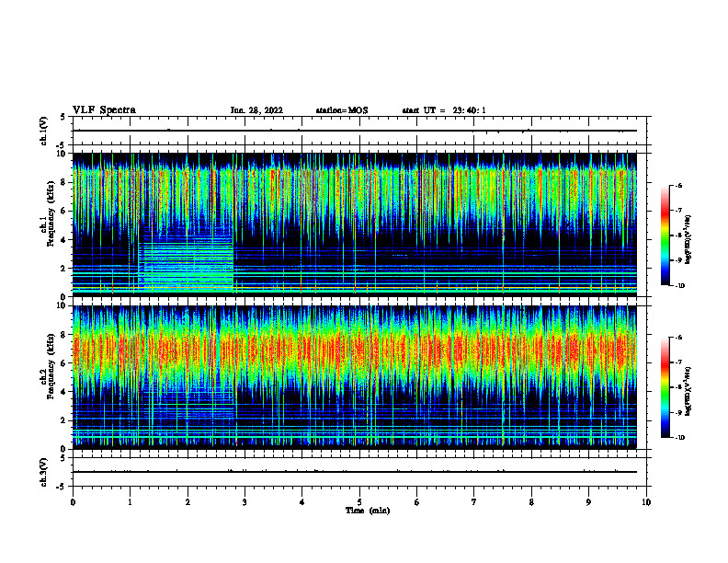This screenshot has height=563, width=728.
Task: Click the "-10" tick on ch.2 colorbar
Action: coord(679,438)
